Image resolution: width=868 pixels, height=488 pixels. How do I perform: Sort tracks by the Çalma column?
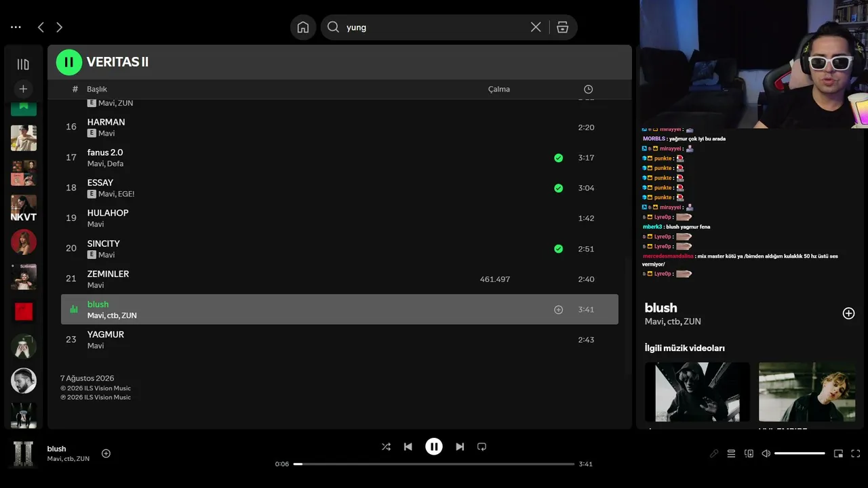[x=499, y=89]
